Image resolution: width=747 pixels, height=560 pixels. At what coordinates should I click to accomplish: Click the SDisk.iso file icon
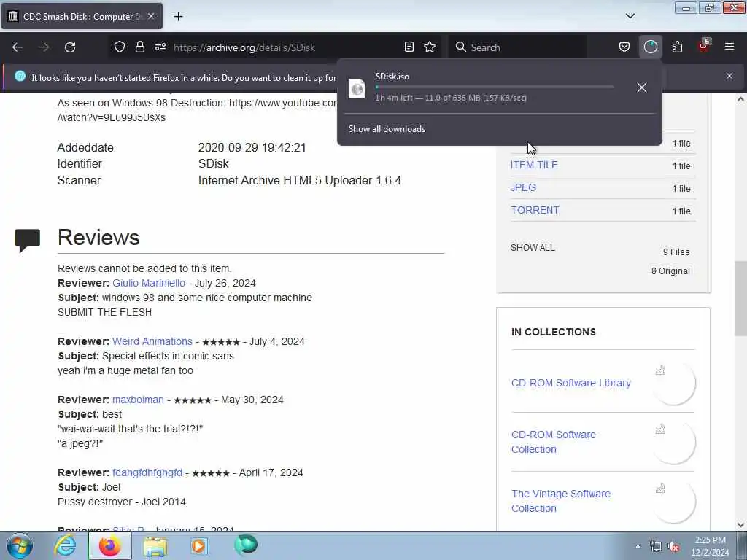coord(357,88)
